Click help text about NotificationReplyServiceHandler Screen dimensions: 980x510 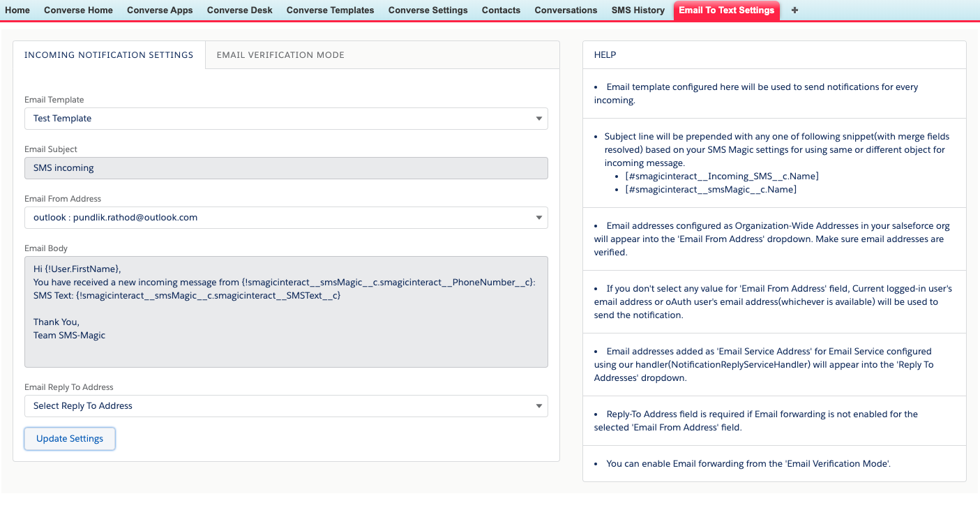click(763, 365)
